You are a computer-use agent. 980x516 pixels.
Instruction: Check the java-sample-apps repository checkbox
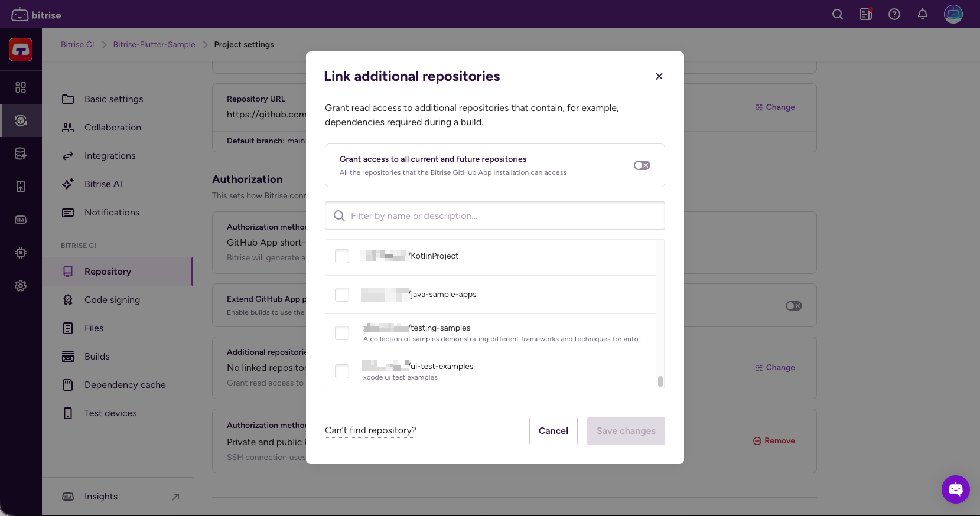[x=342, y=295]
